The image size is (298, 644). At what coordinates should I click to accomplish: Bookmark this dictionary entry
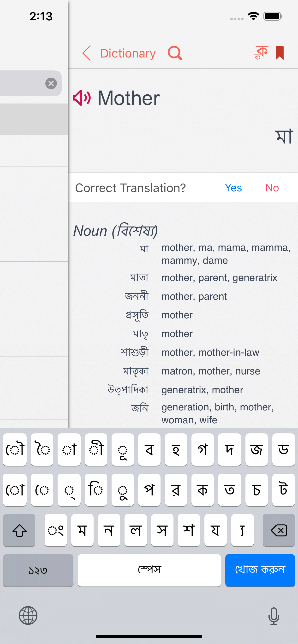pyautogui.click(x=280, y=53)
